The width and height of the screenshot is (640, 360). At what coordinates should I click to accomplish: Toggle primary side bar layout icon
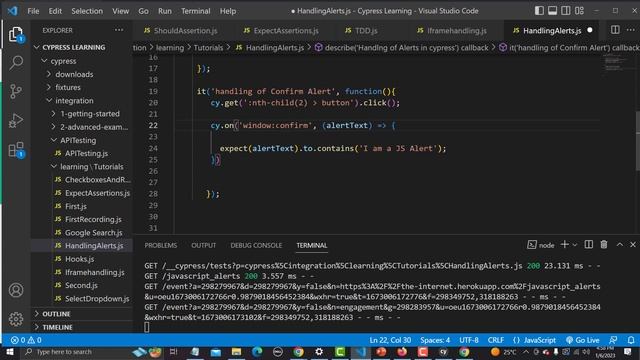(x=539, y=11)
